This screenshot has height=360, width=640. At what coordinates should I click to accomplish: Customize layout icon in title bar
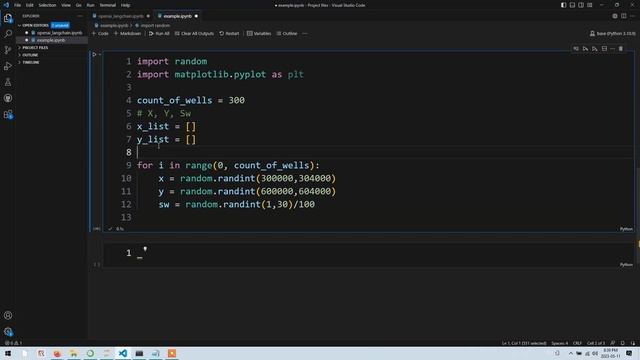590,5
